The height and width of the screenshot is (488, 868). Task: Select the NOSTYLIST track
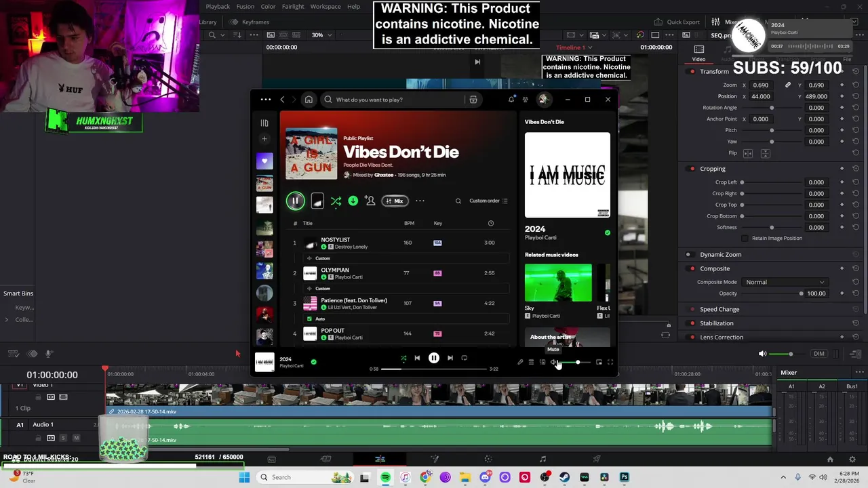pyautogui.click(x=400, y=243)
